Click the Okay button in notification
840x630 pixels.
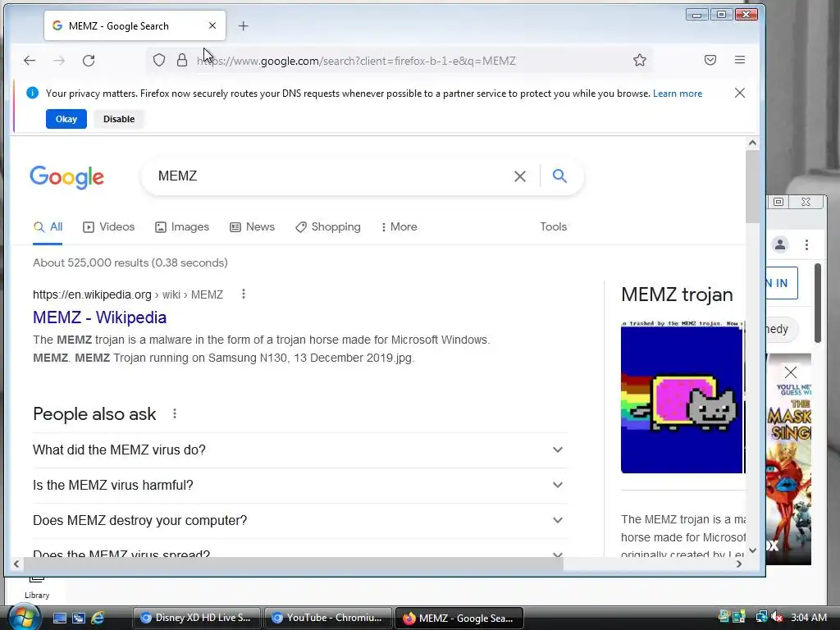click(66, 119)
